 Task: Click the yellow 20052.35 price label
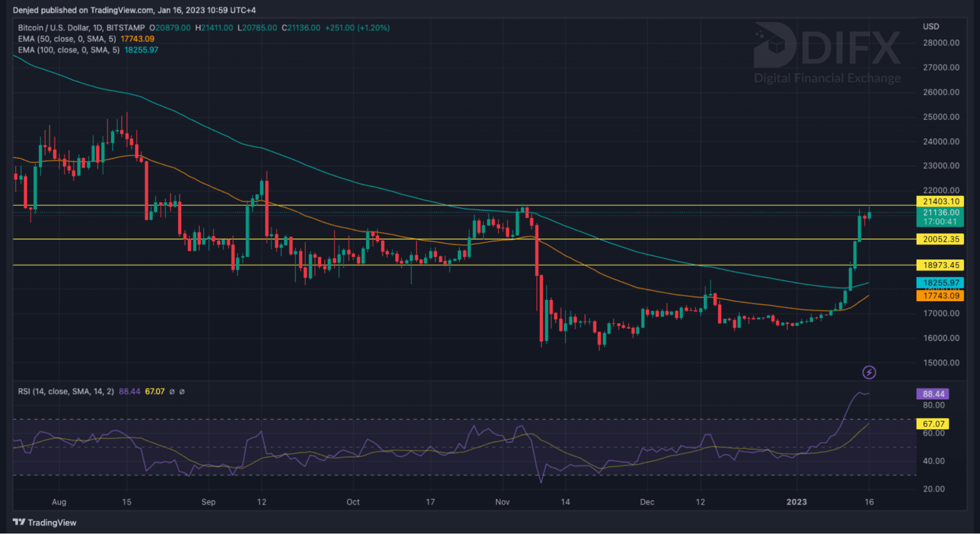point(940,239)
